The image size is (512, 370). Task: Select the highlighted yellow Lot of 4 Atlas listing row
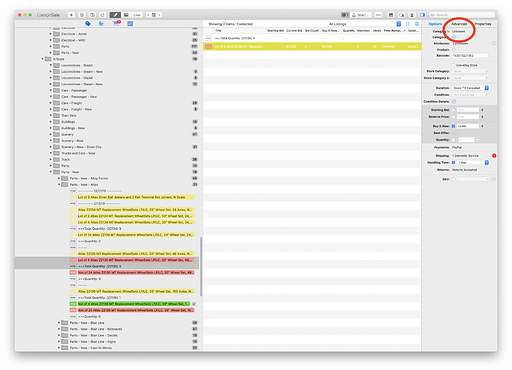pyautogui.click(x=312, y=47)
